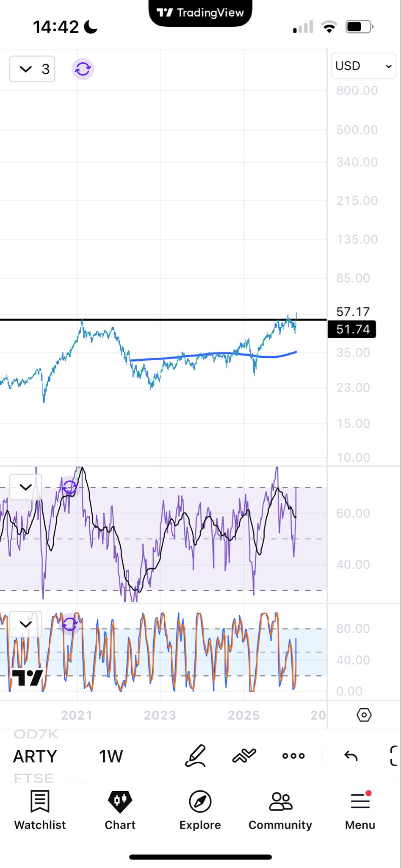This screenshot has height=868, width=401.
Task: Open the Menu tab
Action: click(x=360, y=810)
